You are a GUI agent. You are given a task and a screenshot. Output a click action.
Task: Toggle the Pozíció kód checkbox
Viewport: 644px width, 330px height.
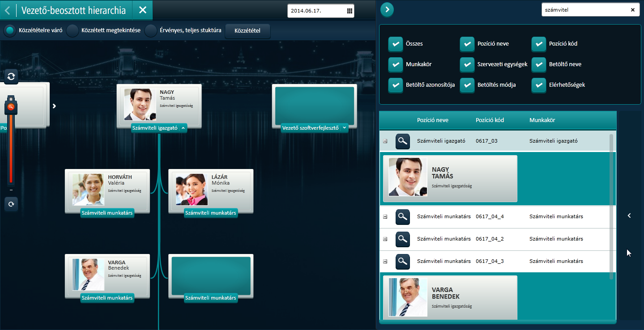[539, 44]
